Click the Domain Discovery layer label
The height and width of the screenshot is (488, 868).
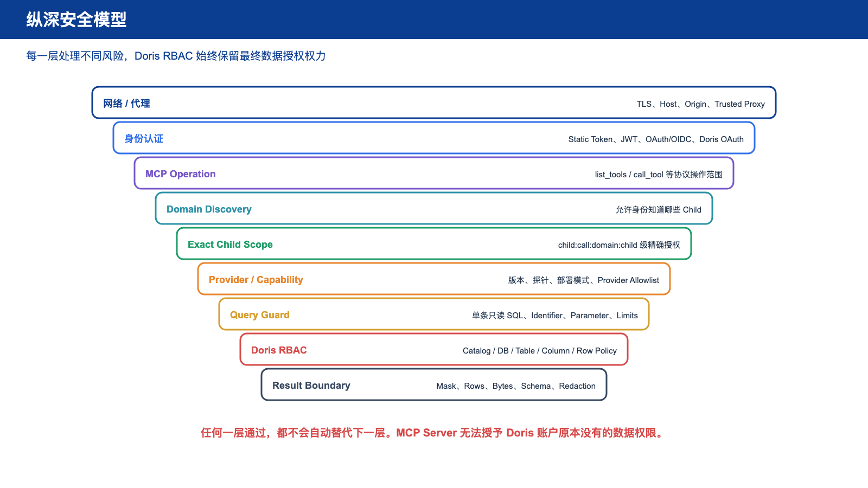tap(209, 209)
